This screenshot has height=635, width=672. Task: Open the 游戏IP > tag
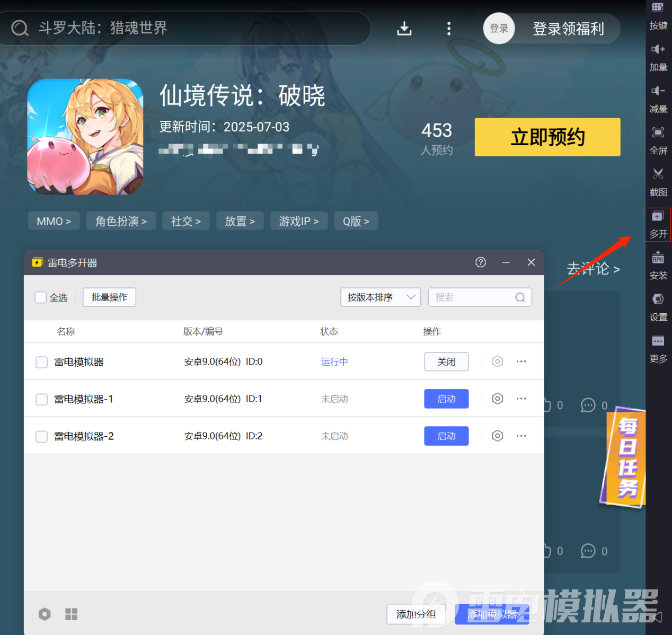pos(299,221)
